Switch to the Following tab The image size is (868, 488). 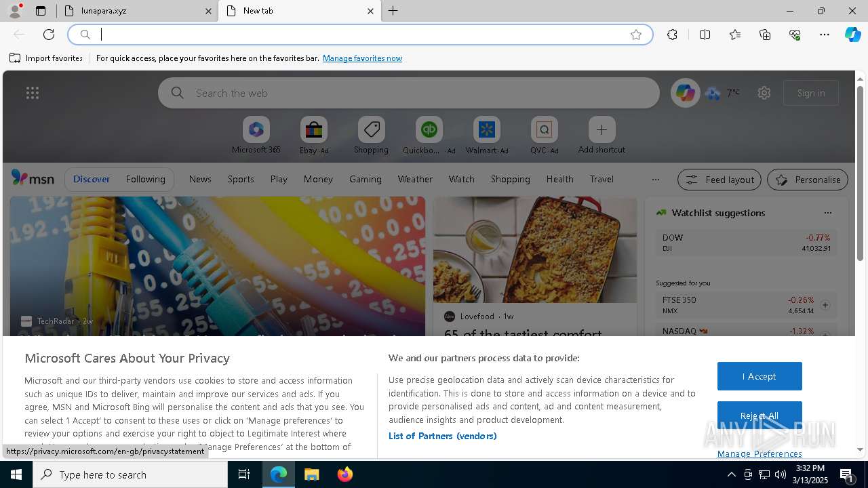tap(145, 179)
